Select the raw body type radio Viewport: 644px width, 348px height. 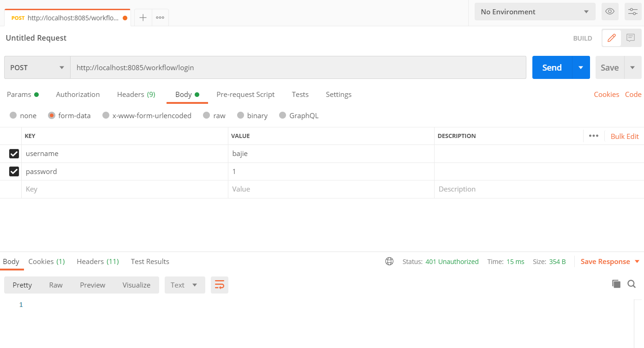pyautogui.click(x=206, y=115)
